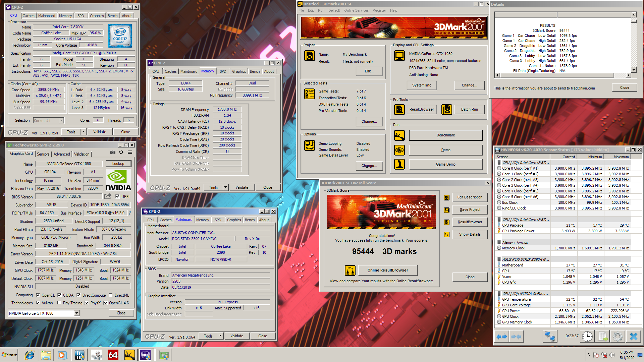The width and height of the screenshot is (644, 362).
Task: Refresh GPU-Z data with the refresh icon
Action: [121, 152]
